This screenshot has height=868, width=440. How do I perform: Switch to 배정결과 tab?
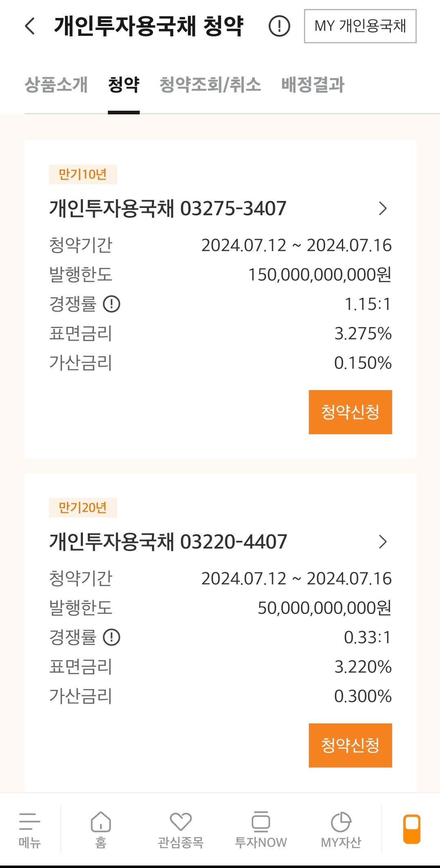click(313, 85)
